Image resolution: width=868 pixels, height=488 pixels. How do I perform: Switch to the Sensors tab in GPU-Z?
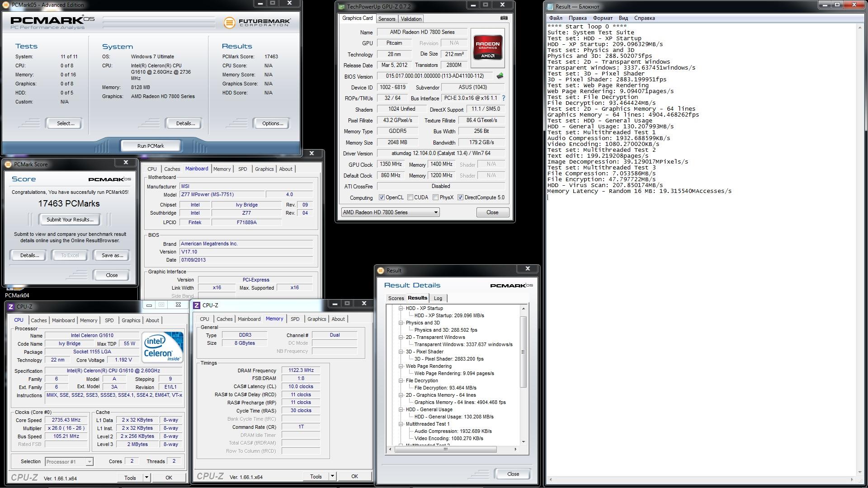387,19
